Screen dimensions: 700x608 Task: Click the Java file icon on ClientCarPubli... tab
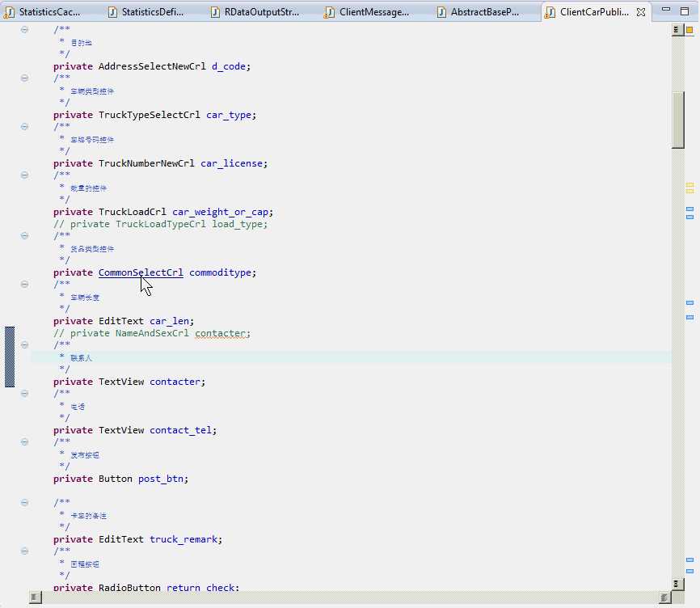(x=550, y=12)
